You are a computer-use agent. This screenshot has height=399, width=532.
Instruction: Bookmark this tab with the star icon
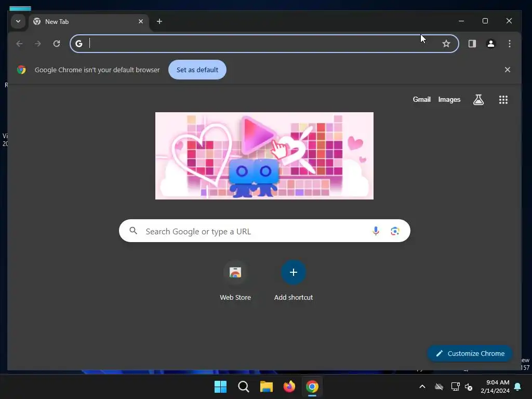point(446,44)
